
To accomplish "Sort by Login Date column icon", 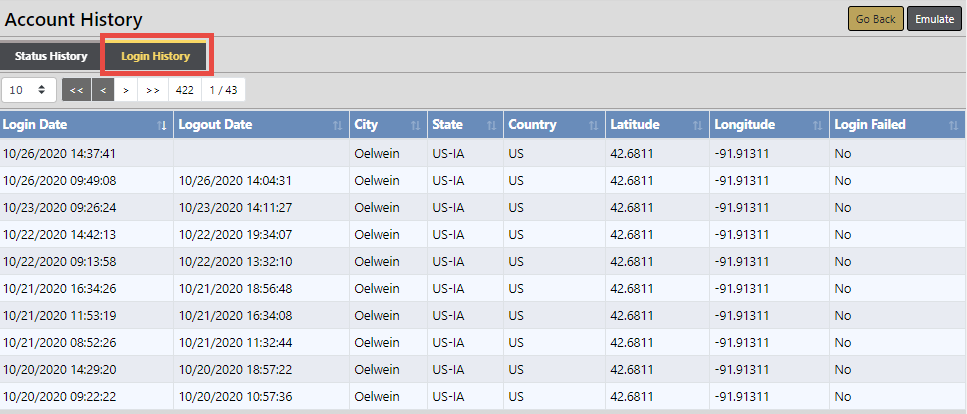I will tap(162, 125).
